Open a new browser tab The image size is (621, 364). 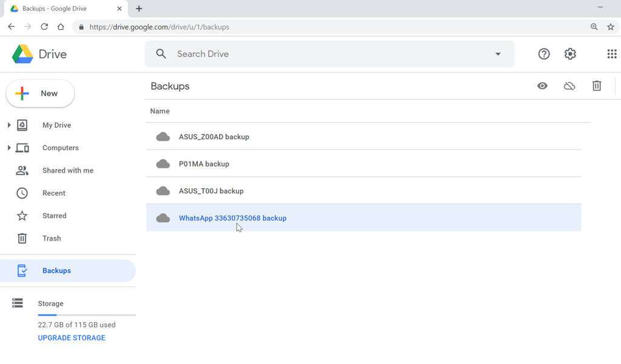tap(139, 8)
